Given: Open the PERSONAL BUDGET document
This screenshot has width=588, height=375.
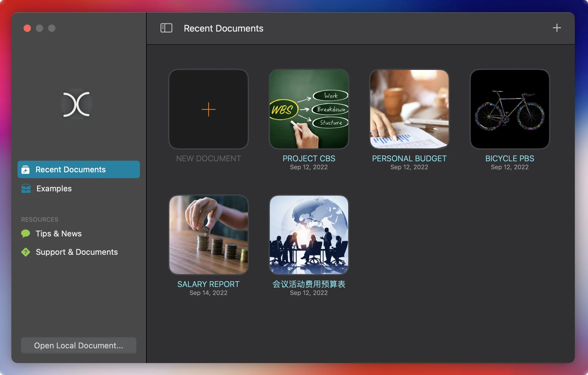Looking at the screenshot, I should tap(409, 109).
